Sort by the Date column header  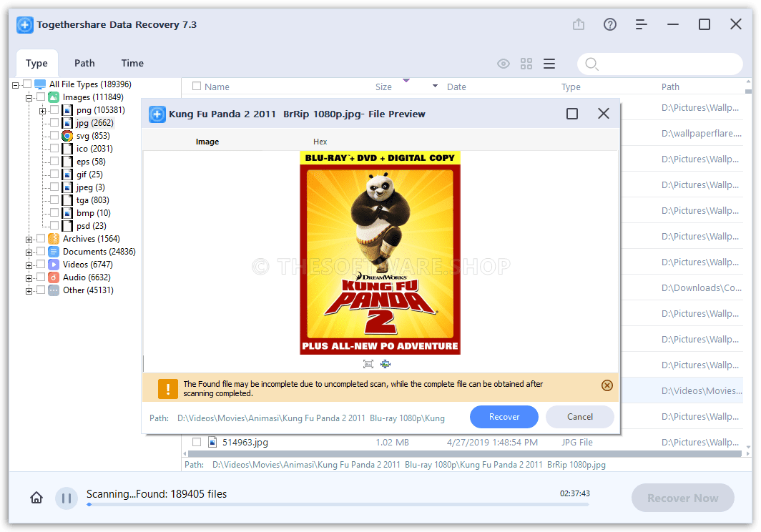(x=456, y=87)
